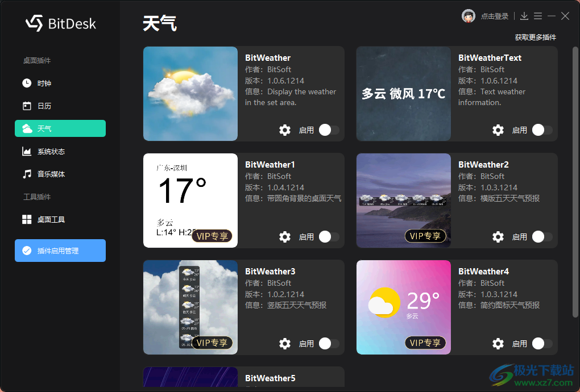580x392 pixels.
Task: Open 音乐媒体 music media section
Action: click(60, 174)
